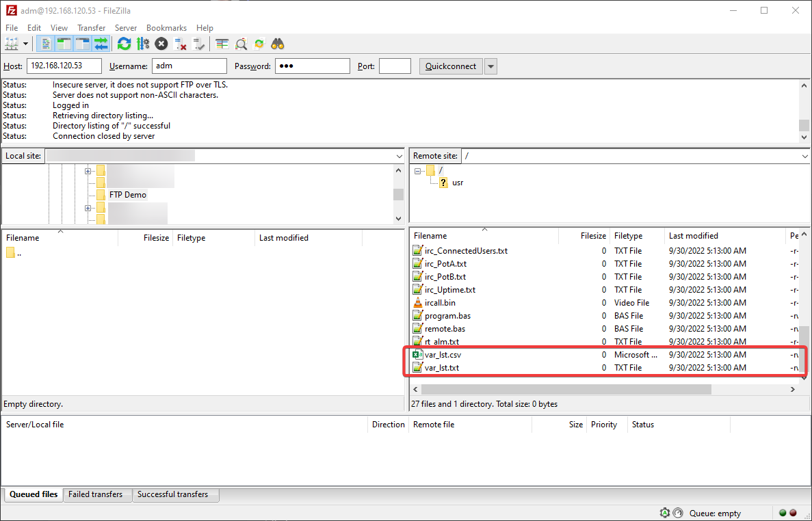Click the Host input field
Screen dimensions: 812x521
[64, 66]
